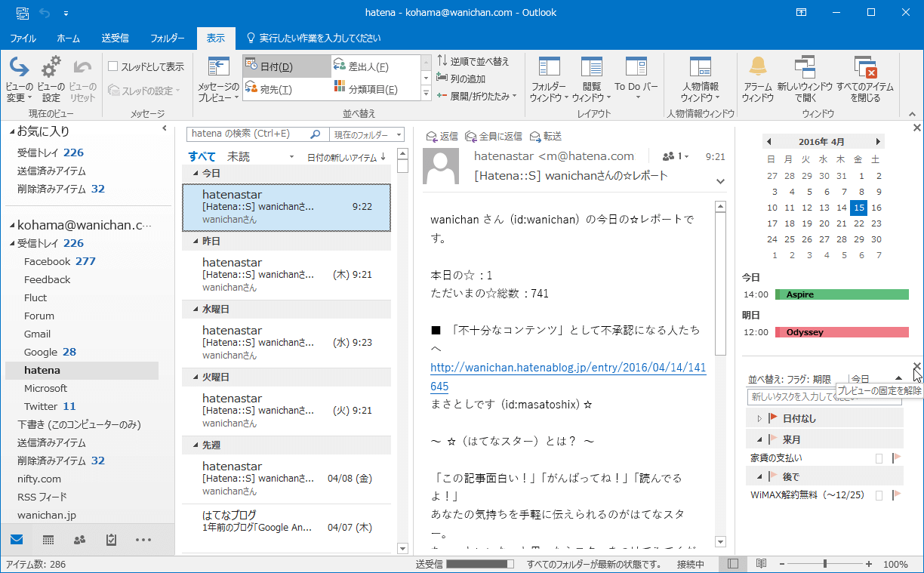Viewport: 924px width, 573px height.
Task: Open the Change View (ビューの変更) menu
Action: [20, 80]
